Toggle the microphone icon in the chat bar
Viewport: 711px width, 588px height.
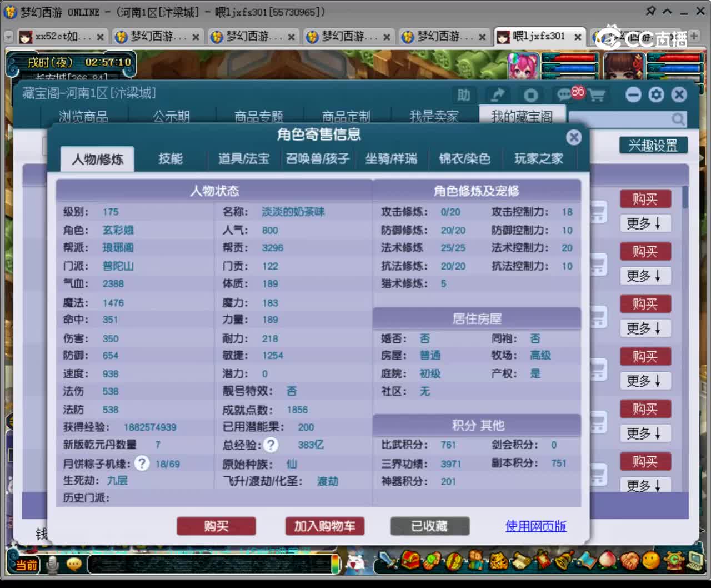53,565
